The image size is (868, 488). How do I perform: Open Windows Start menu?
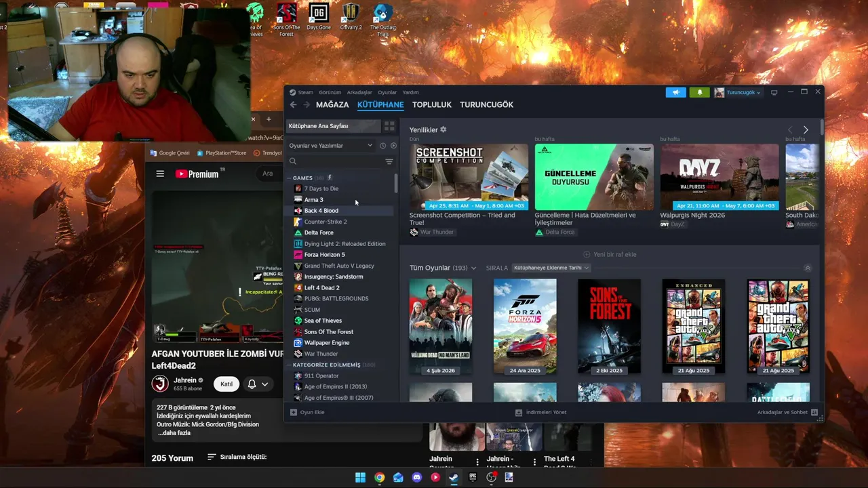pyautogui.click(x=361, y=477)
